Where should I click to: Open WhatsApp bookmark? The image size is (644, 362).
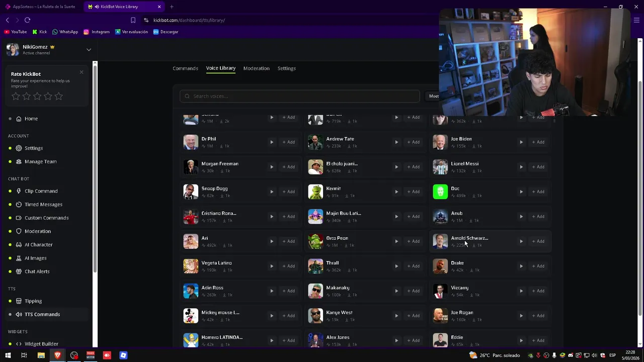tap(65, 32)
